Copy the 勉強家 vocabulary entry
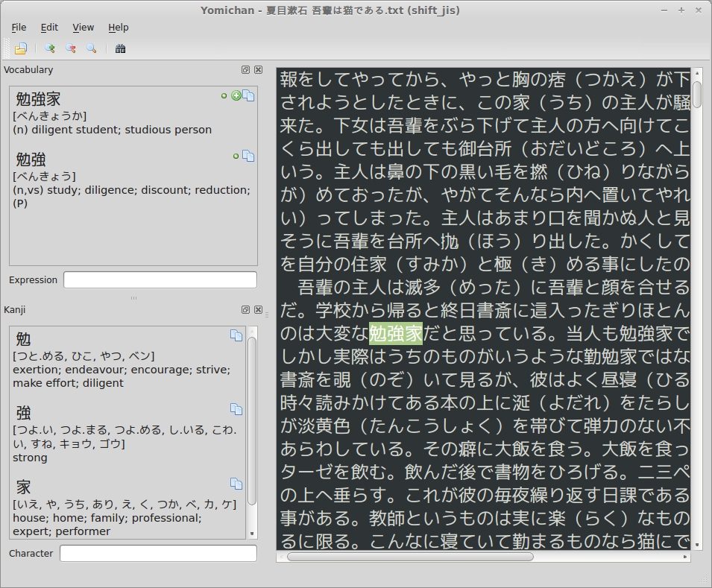712x588 pixels. click(248, 95)
